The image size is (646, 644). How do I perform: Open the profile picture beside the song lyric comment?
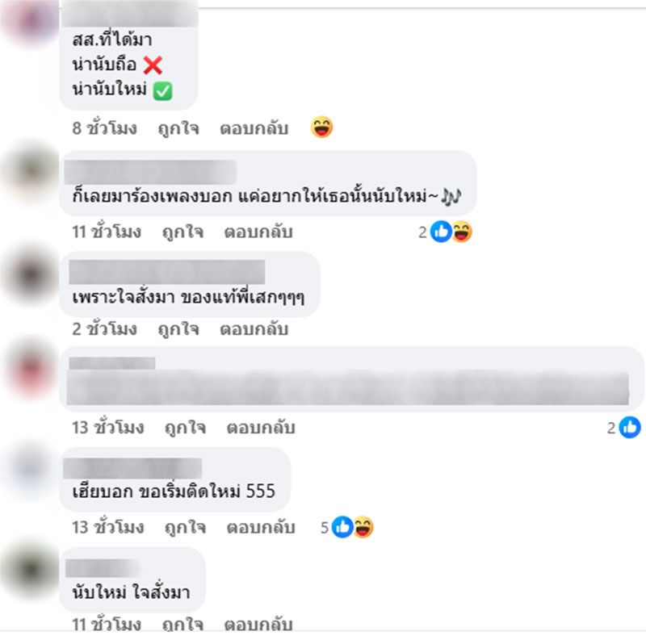pos(30,172)
